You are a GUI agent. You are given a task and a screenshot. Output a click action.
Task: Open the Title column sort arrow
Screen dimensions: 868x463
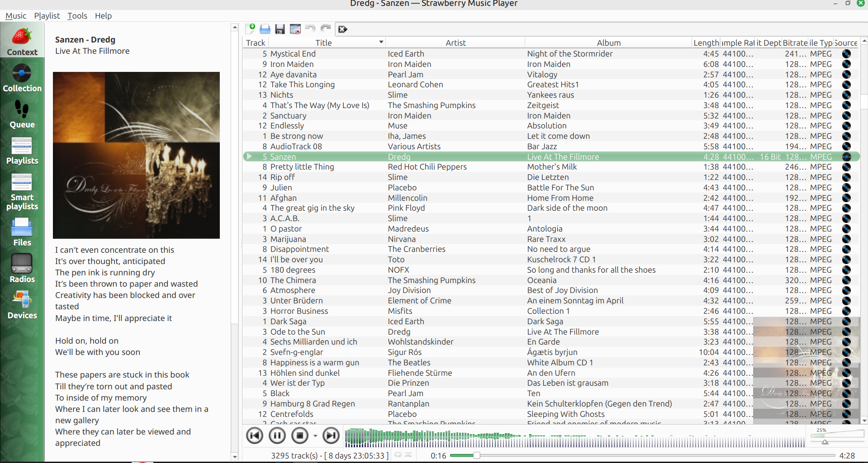(381, 42)
